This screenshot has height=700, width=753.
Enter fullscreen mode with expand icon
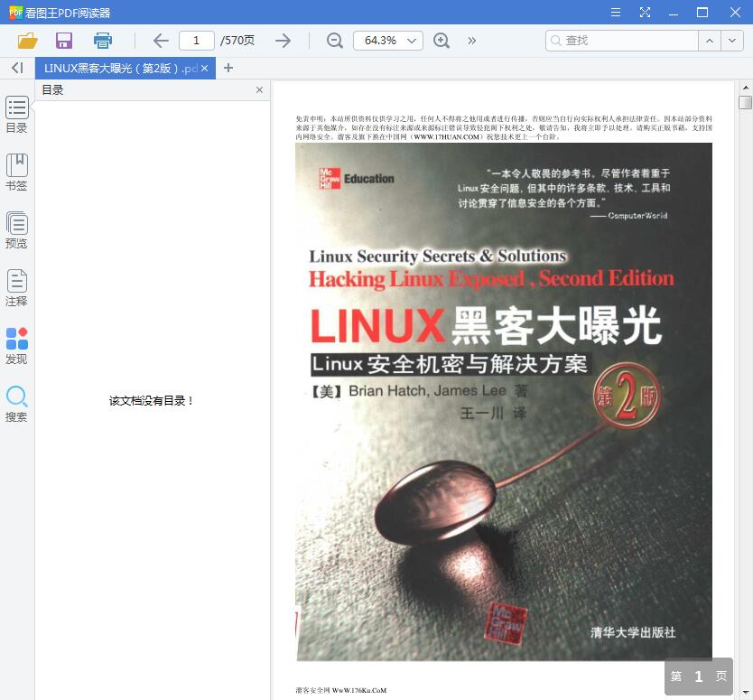point(645,13)
